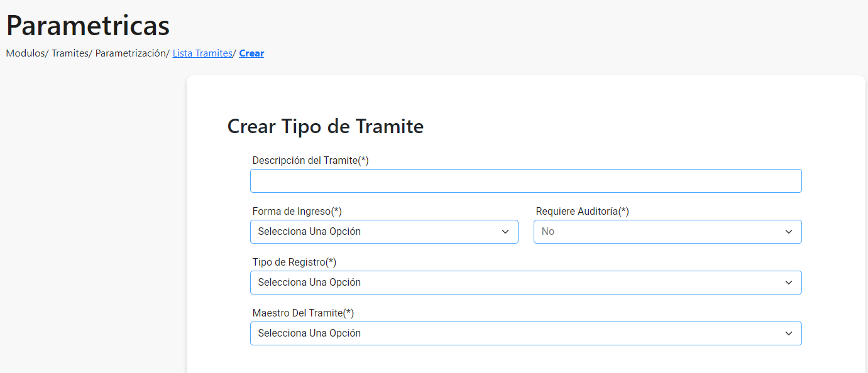Image resolution: width=868 pixels, height=373 pixels.
Task: Click the Forma de Ingreso(*) label
Action: point(297,211)
